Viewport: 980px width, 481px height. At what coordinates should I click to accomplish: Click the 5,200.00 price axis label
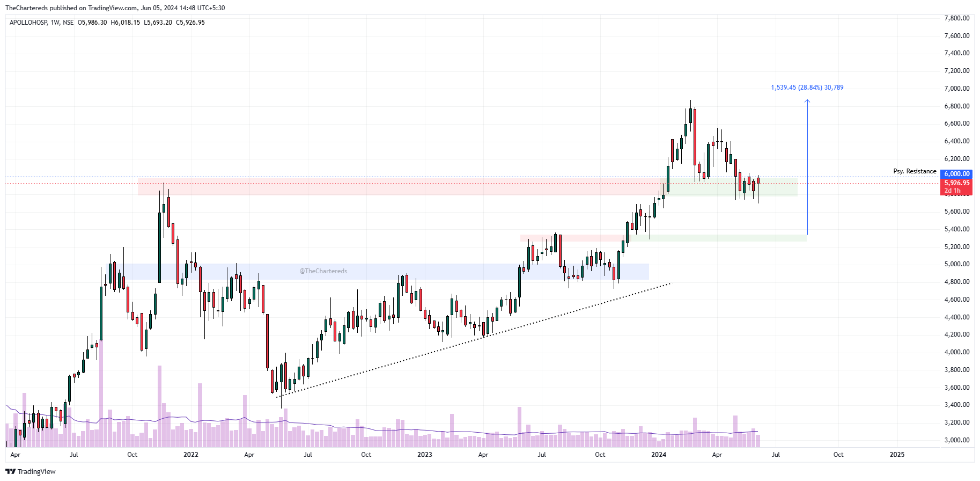[957, 247]
